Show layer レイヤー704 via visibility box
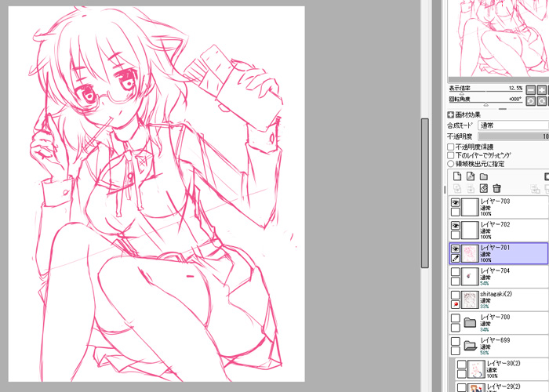 pos(455,272)
